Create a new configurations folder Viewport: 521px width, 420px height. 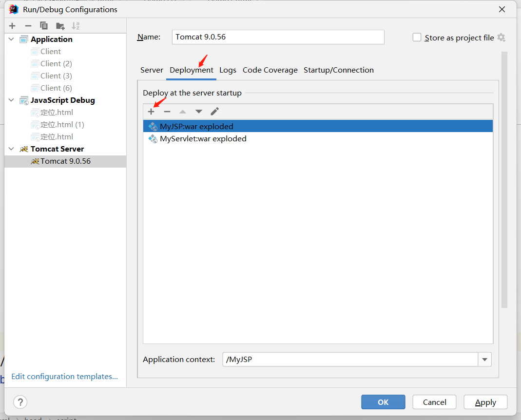click(60, 26)
